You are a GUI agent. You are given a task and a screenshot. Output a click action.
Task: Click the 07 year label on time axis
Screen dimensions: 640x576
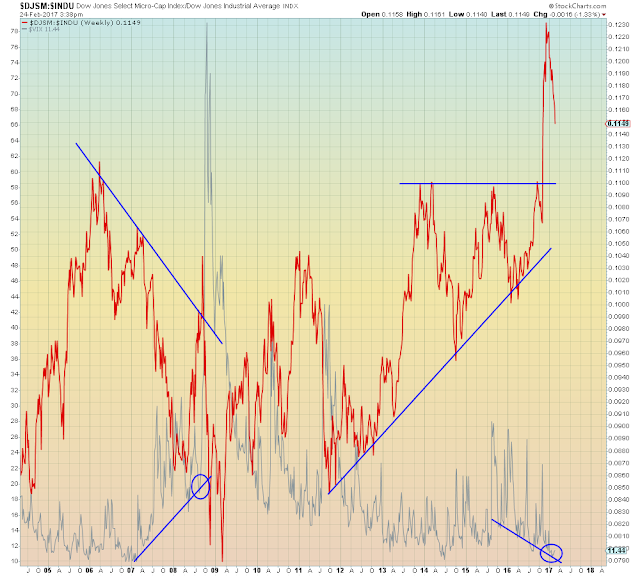[x=131, y=571]
